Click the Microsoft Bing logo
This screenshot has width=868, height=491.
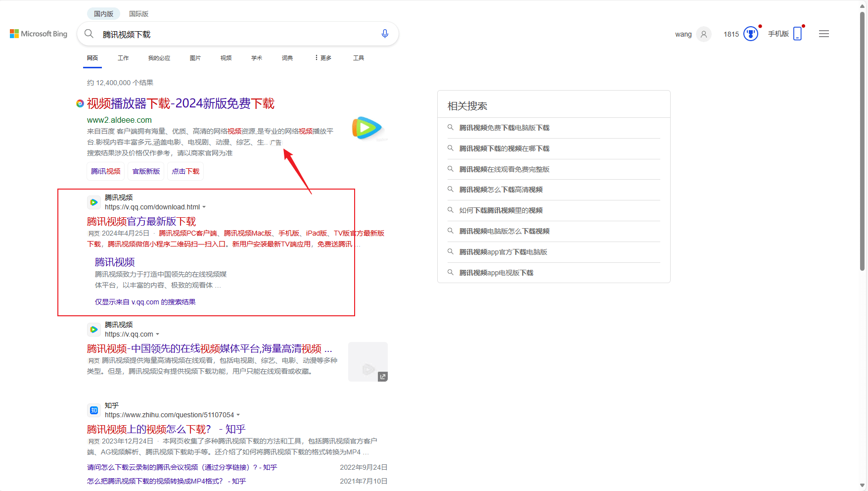(x=39, y=34)
